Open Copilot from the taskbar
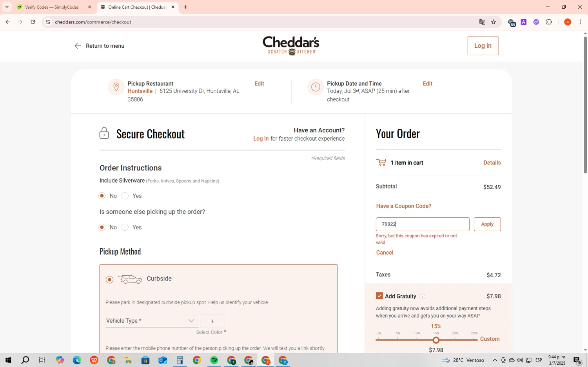This screenshot has height=367, width=588. click(60, 360)
